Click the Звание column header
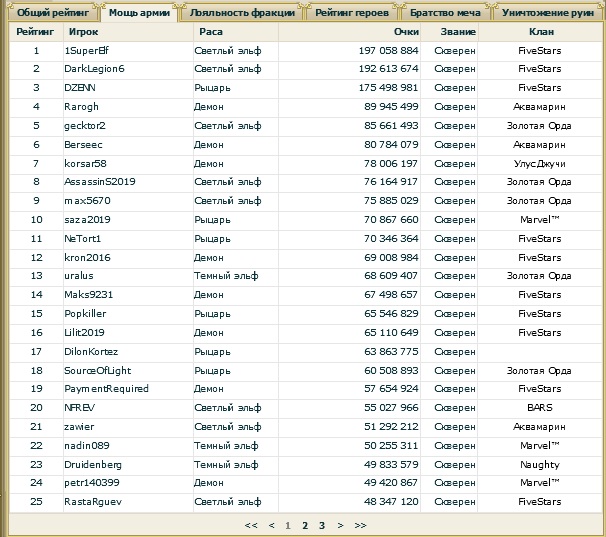The width and height of the screenshot is (606, 537). [450, 32]
